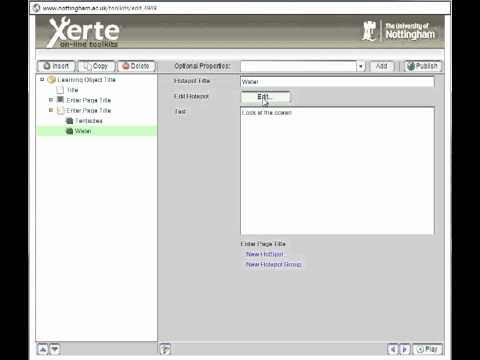Open the Optional Properties dropdown arrow

[360, 66]
